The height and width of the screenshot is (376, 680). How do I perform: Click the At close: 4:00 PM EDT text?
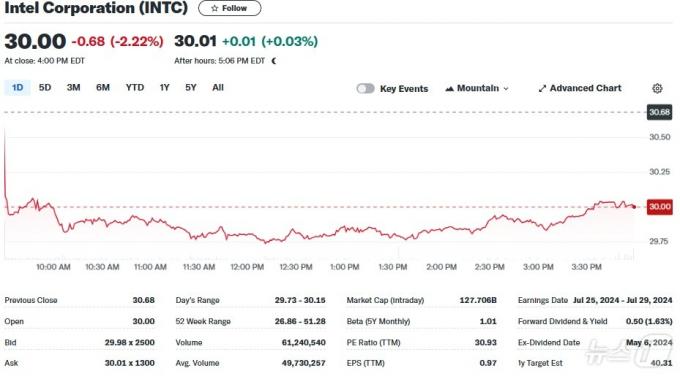click(x=45, y=61)
